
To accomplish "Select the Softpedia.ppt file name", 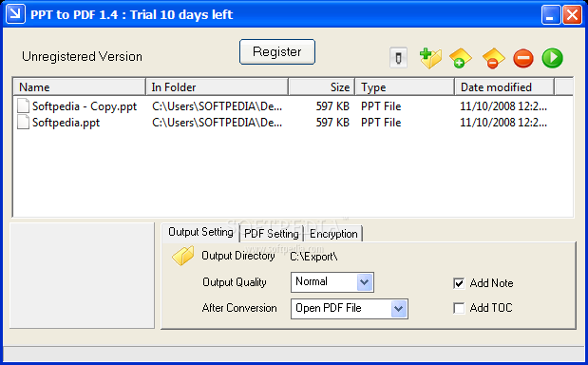I will tap(66, 123).
